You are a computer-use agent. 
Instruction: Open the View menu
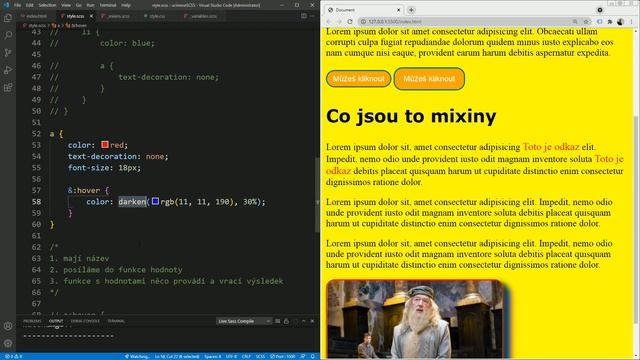66,5
